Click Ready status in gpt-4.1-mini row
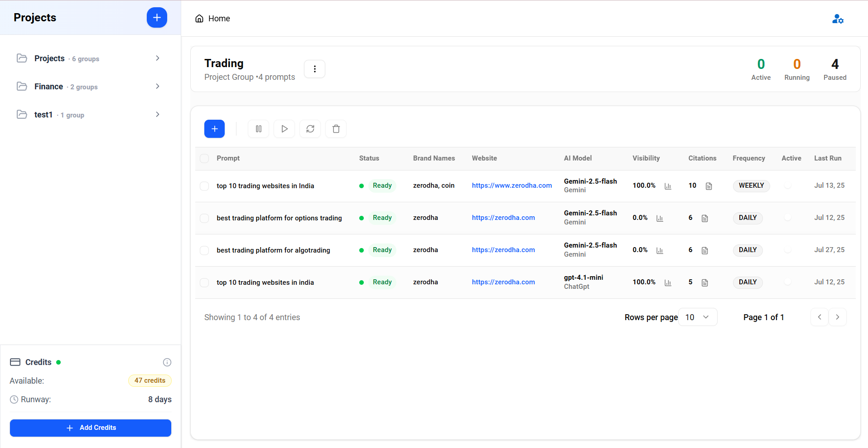 (x=382, y=282)
